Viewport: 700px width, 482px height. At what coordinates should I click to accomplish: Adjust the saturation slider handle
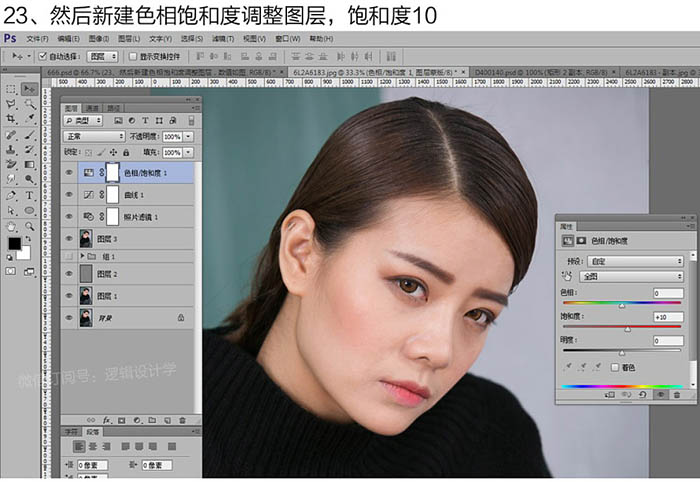(x=628, y=329)
